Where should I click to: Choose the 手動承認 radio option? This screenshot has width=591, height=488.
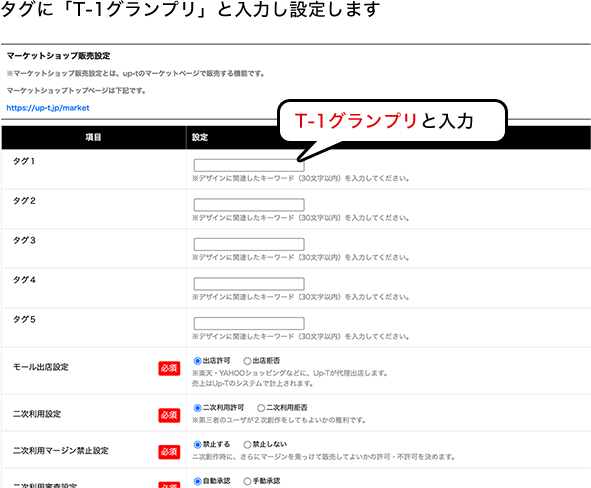[x=247, y=481]
